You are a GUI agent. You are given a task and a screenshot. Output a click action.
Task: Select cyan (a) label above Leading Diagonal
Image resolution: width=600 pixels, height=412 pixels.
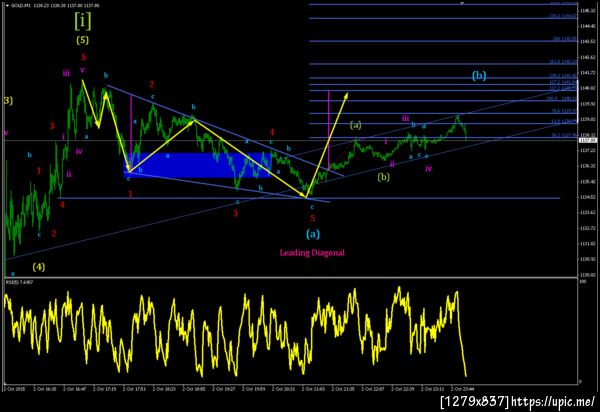click(x=313, y=234)
